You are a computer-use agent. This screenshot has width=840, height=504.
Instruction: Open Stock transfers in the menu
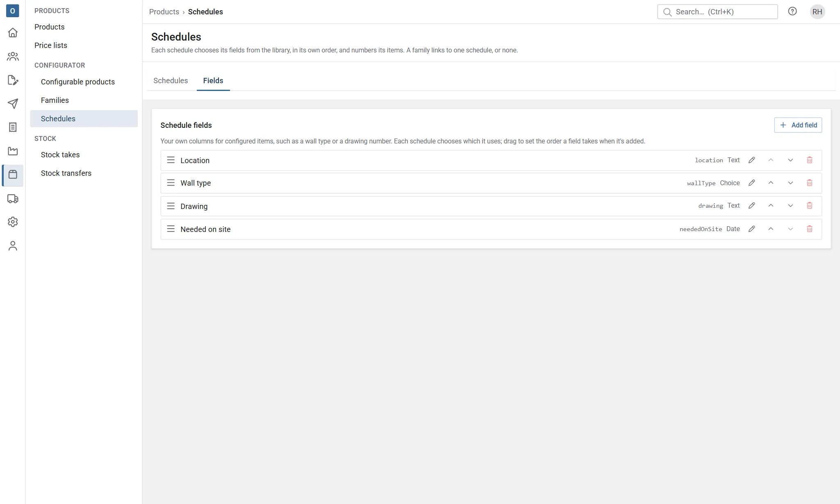click(x=66, y=173)
